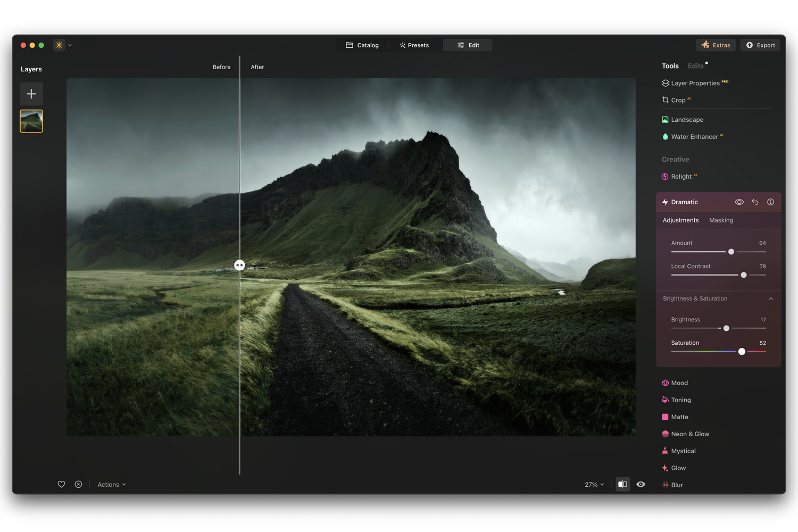Collapse the Brightness & Saturation section
This screenshot has height=532, width=798.
(x=771, y=299)
